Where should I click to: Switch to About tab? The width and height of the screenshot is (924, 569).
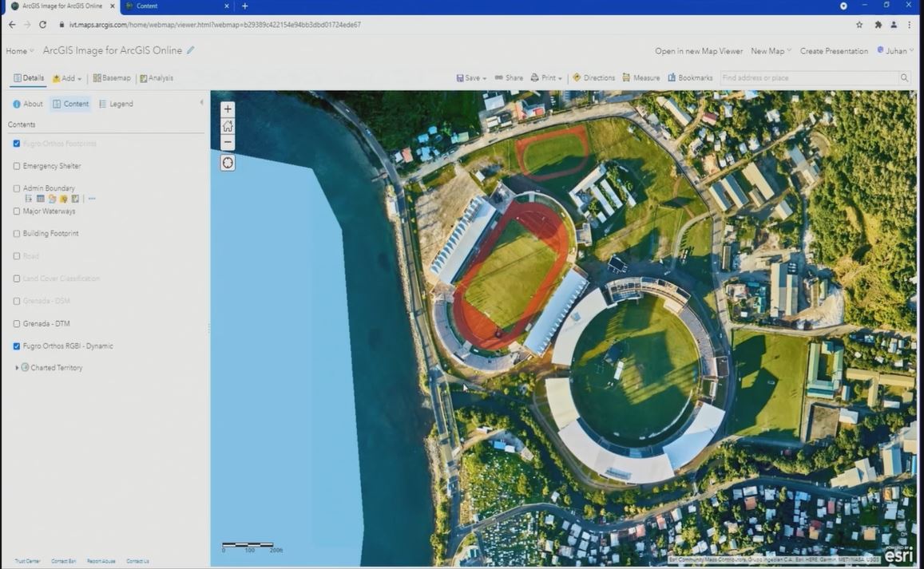click(x=28, y=104)
